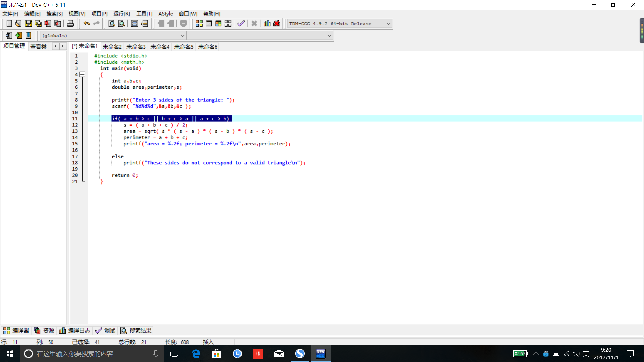Screen dimensions: 644x362
Task: Open the 工具[T] menu
Action: (144, 14)
